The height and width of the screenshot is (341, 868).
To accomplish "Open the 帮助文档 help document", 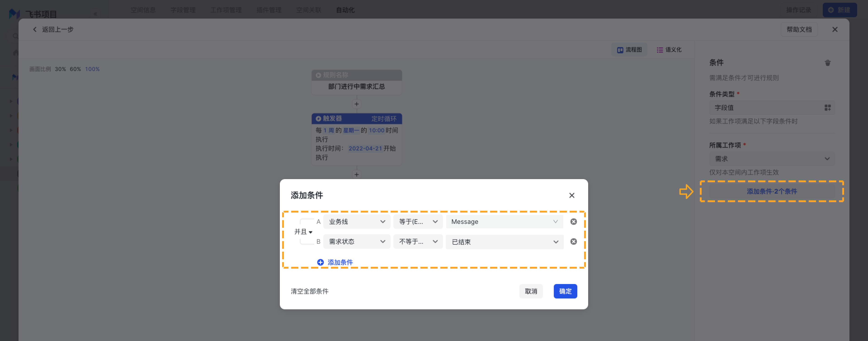I will tap(799, 29).
